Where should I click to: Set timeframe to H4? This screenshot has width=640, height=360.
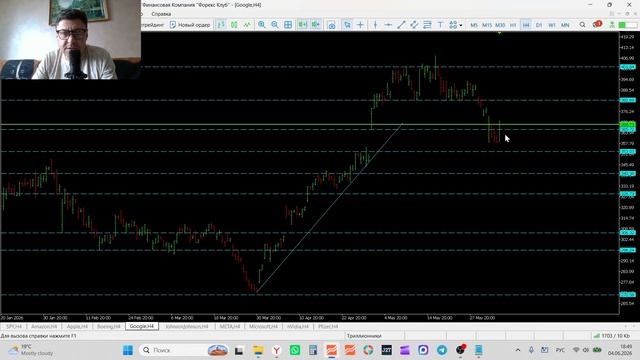526,25
